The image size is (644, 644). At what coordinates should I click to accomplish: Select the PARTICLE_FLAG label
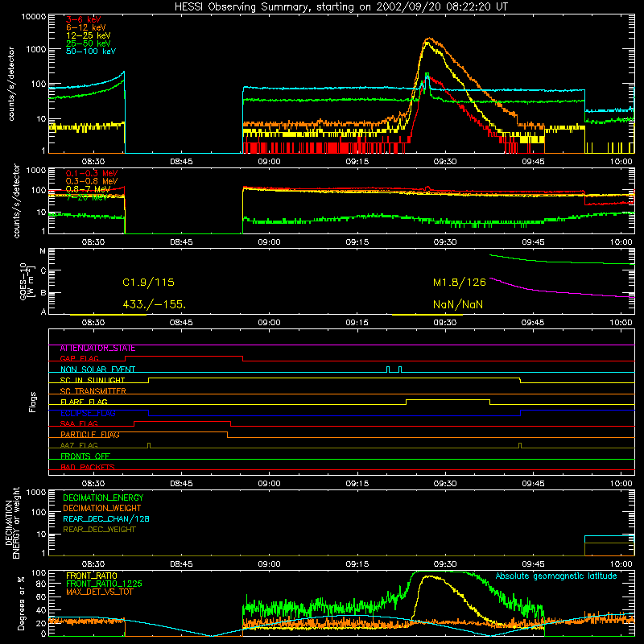click(90, 435)
